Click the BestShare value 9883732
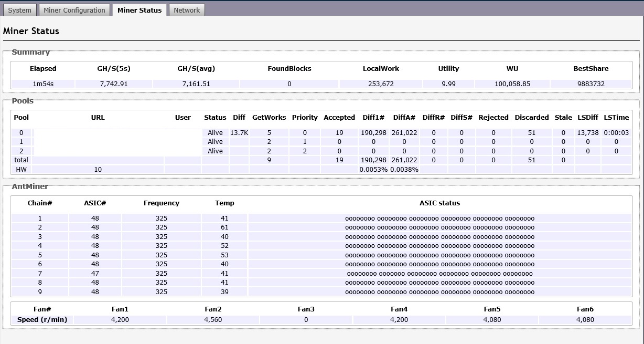This screenshot has height=344, width=644. [591, 84]
